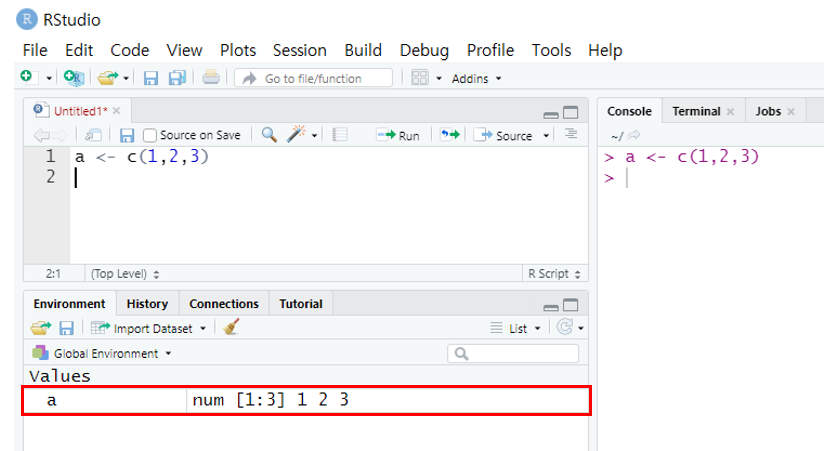Viewport: 837px width, 451px height.
Task: Clear workspace objects with broom icon
Action: click(x=231, y=327)
